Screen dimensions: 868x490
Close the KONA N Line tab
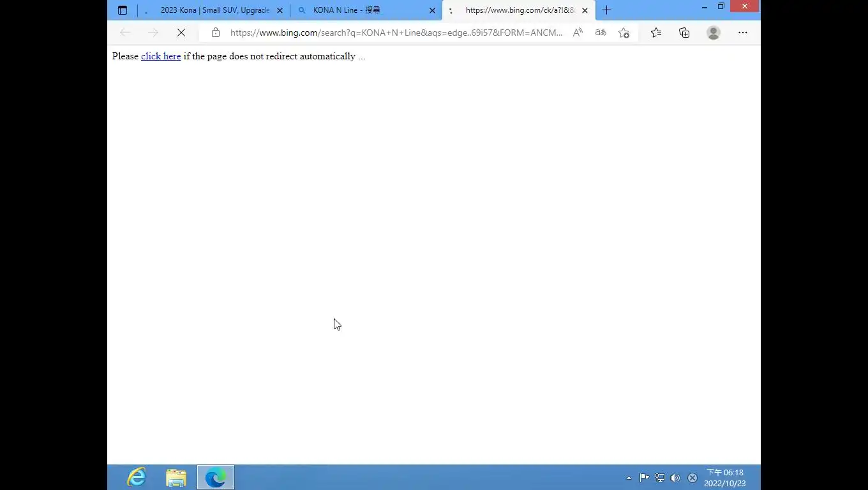pyautogui.click(x=432, y=10)
